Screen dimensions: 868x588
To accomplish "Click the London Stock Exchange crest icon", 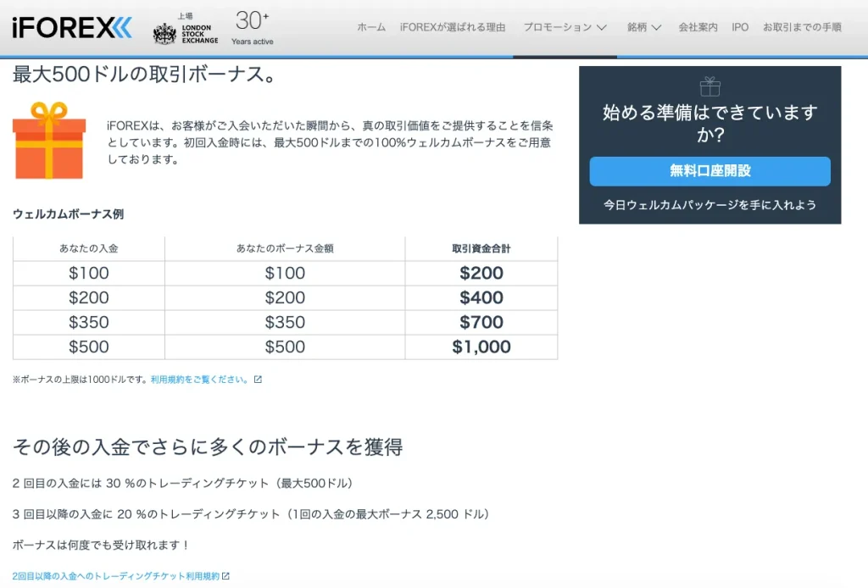I will pyautogui.click(x=164, y=34).
